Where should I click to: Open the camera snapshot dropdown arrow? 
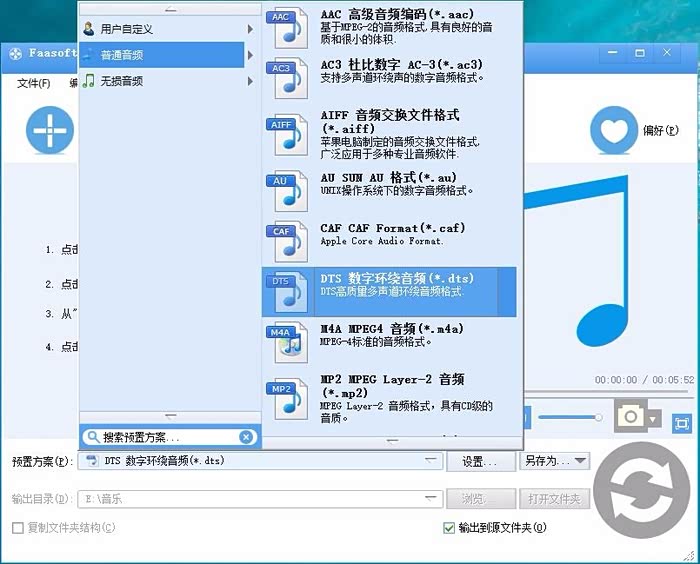point(653,418)
